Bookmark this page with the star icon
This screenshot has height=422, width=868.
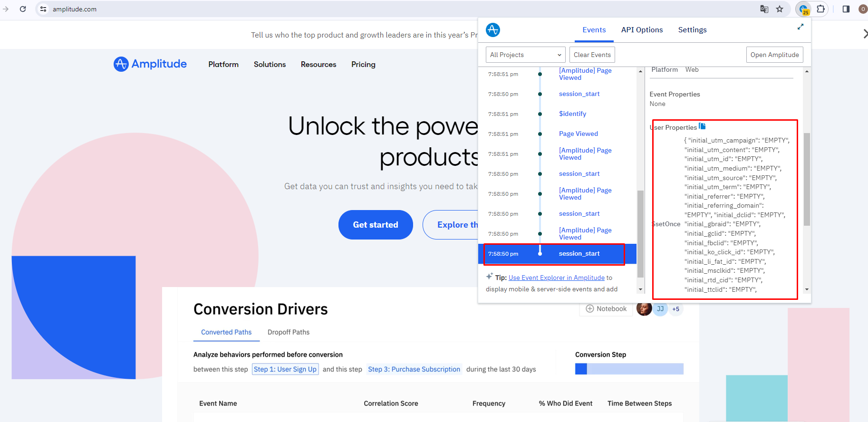pyautogui.click(x=780, y=9)
